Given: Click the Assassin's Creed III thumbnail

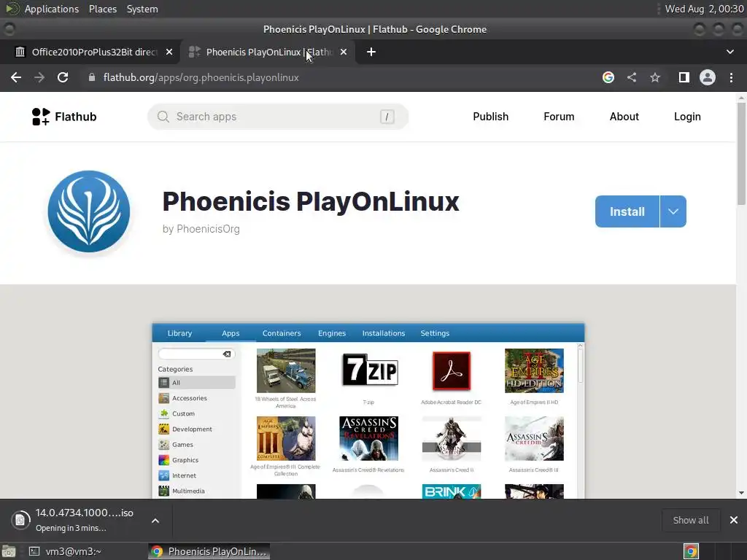Looking at the screenshot, I should point(534,438).
